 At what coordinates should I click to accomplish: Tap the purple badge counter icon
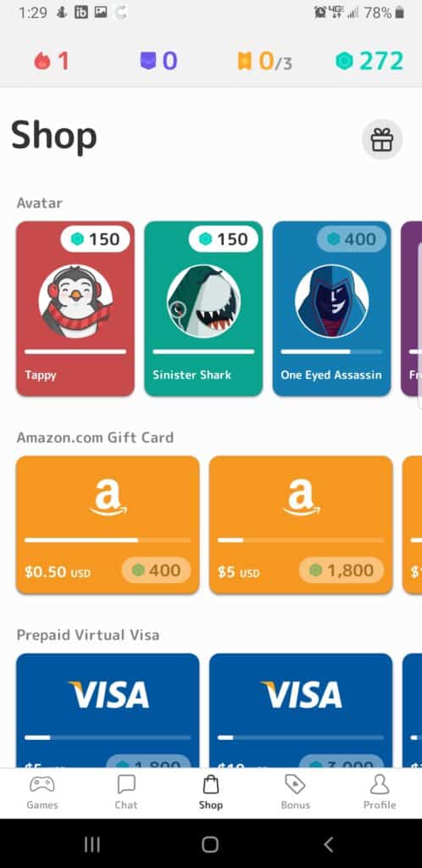coord(148,60)
